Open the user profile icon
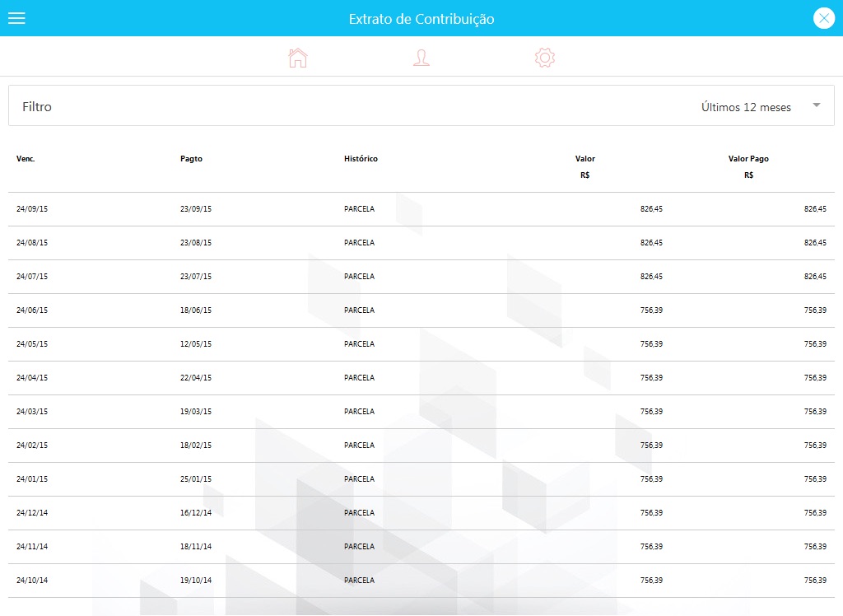 (421, 58)
